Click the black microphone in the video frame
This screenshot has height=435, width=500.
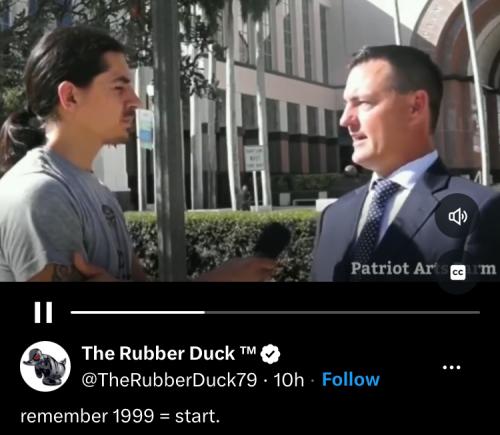click(272, 240)
